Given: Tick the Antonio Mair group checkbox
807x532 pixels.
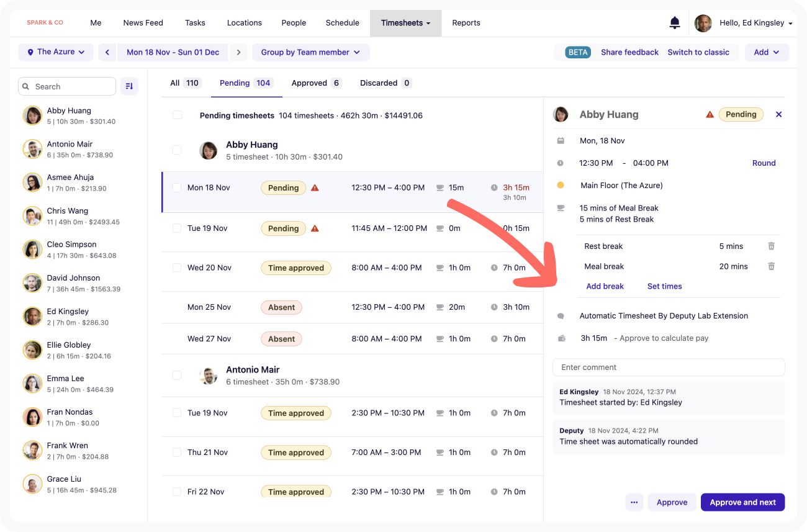Looking at the screenshot, I should click(x=177, y=375).
